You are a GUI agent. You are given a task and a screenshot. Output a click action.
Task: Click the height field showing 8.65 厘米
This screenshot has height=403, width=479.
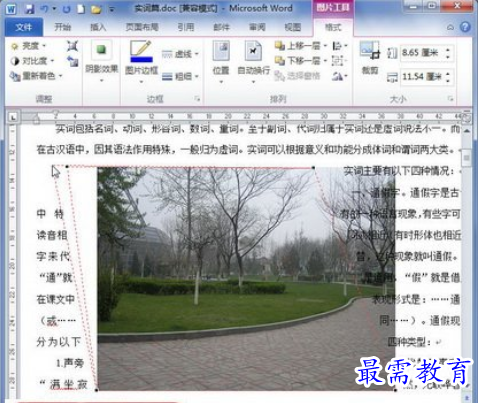(422, 53)
